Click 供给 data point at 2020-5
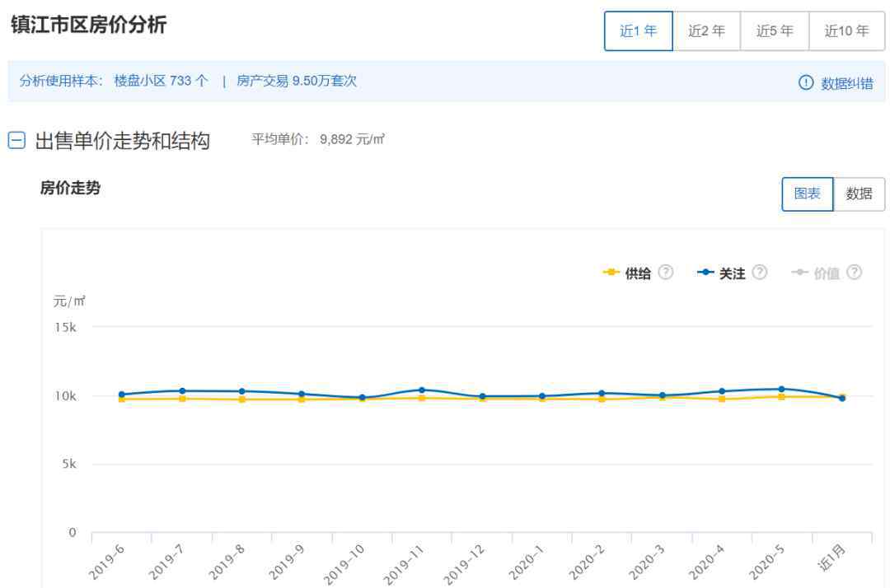 781,397
